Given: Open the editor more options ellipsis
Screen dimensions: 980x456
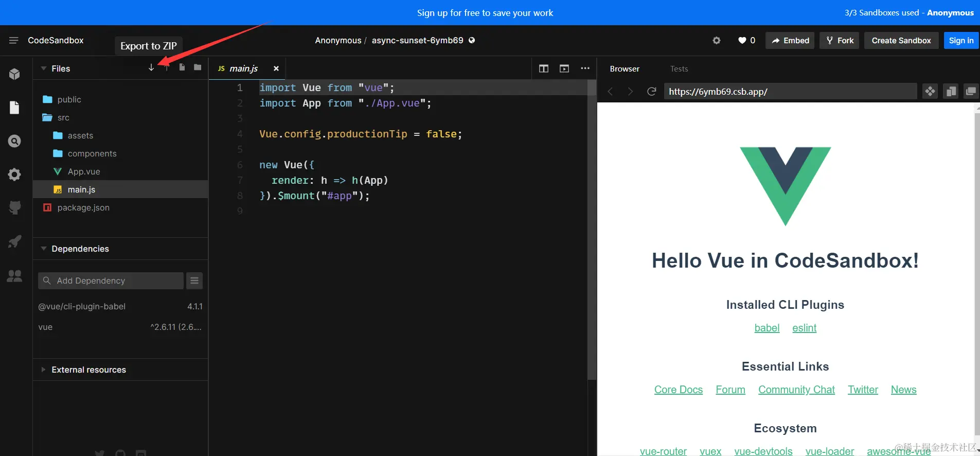Looking at the screenshot, I should pyautogui.click(x=585, y=68).
